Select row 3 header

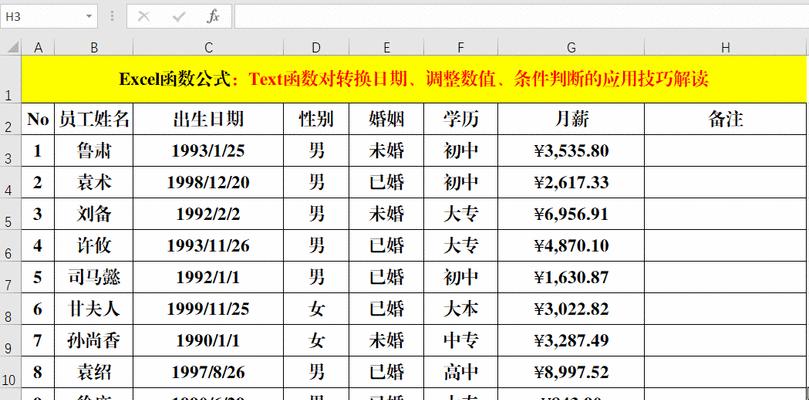[x=10, y=150]
